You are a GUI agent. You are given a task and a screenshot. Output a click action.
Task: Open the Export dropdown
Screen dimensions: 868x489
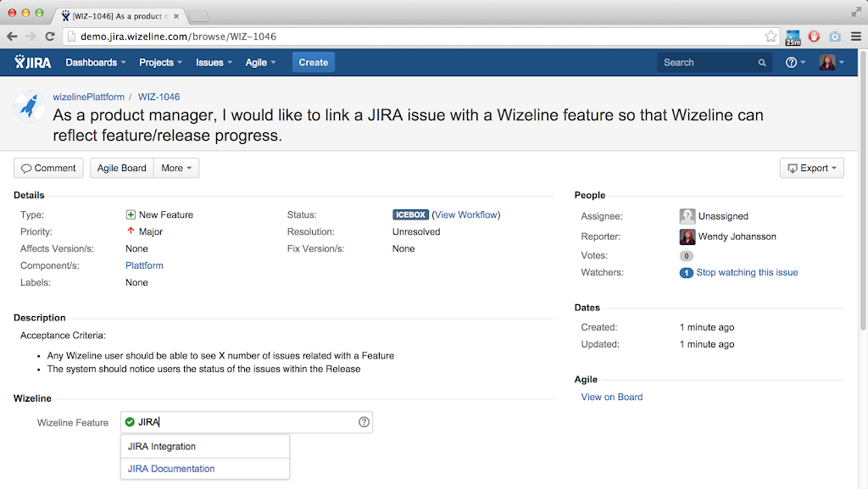coord(811,168)
